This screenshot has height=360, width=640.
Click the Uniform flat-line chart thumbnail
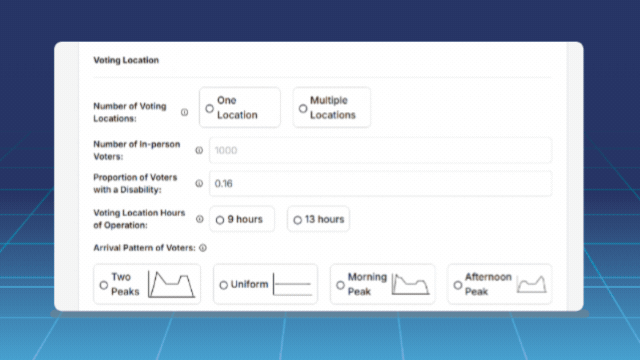tap(292, 284)
